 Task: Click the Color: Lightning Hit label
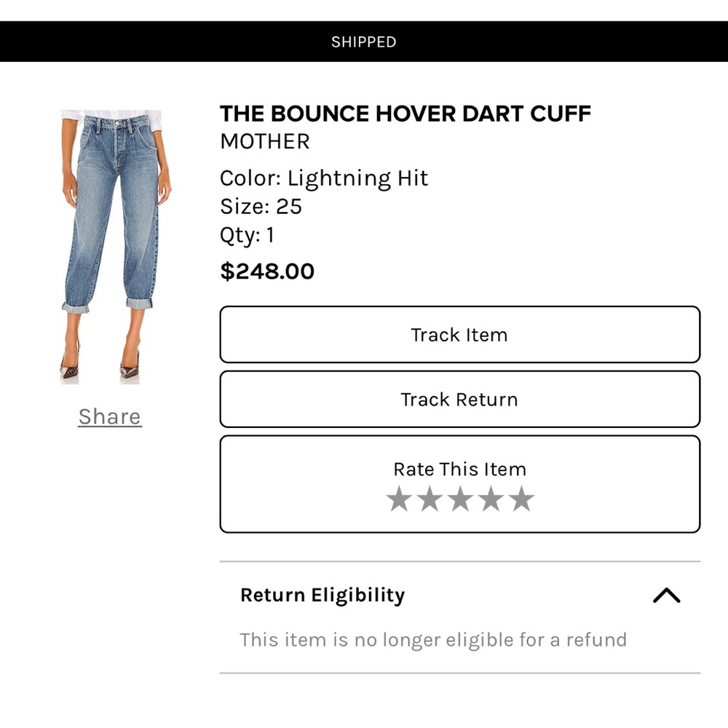(324, 178)
